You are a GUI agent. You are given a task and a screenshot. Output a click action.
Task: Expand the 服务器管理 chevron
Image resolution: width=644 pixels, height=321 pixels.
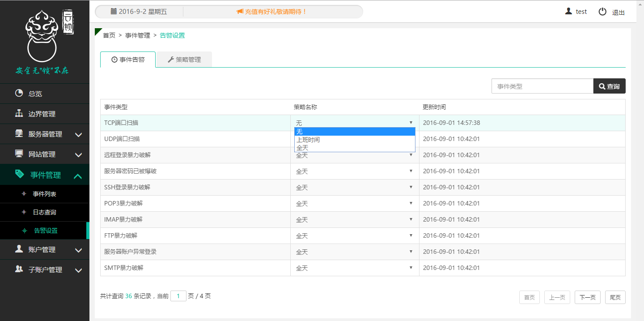pos(78,135)
